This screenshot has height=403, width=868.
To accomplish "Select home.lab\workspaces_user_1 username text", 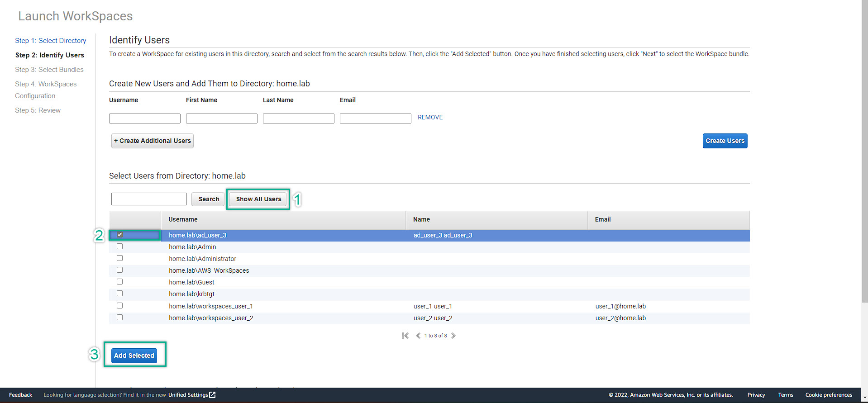I will pyautogui.click(x=211, y=306).
